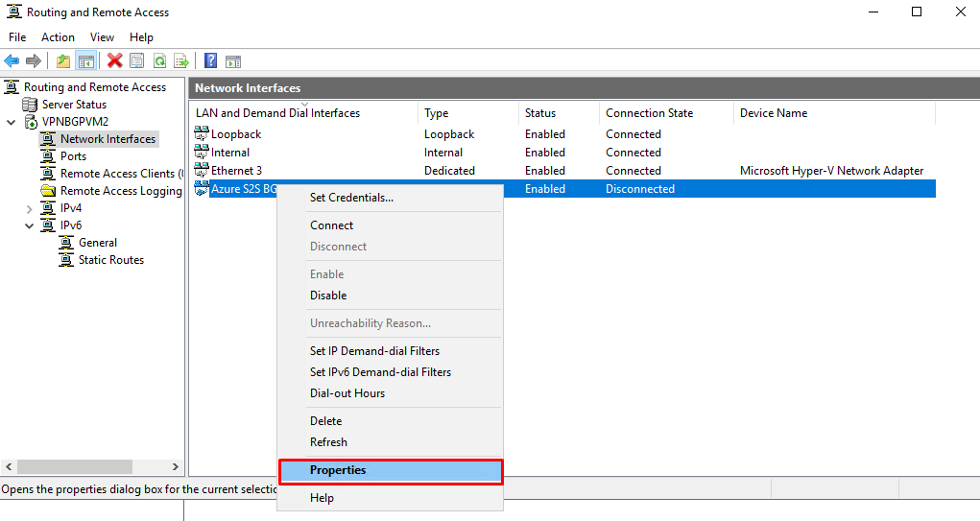Click the red Delete toolbar icon
The height and width of the screenshot is (521, 980).
point(115,61)
